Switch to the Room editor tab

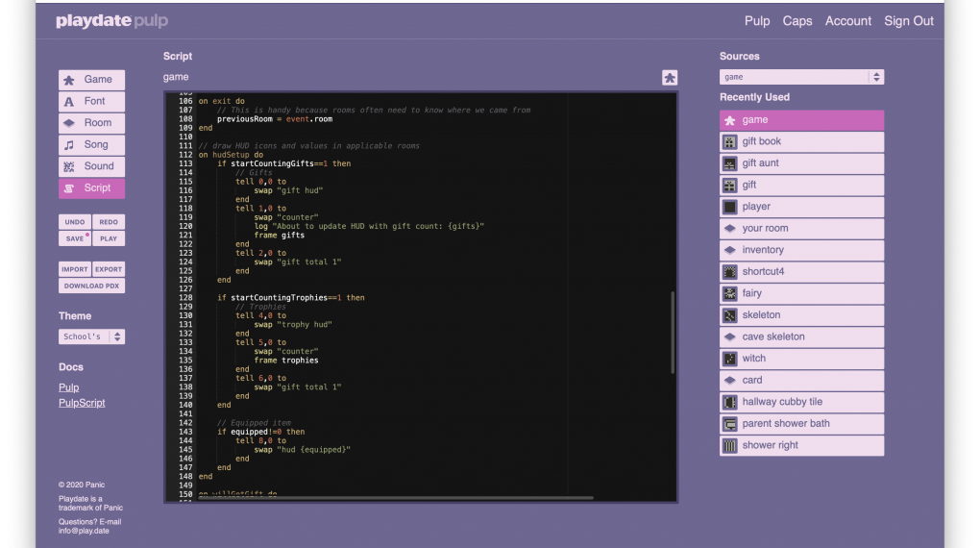(91, 123)
